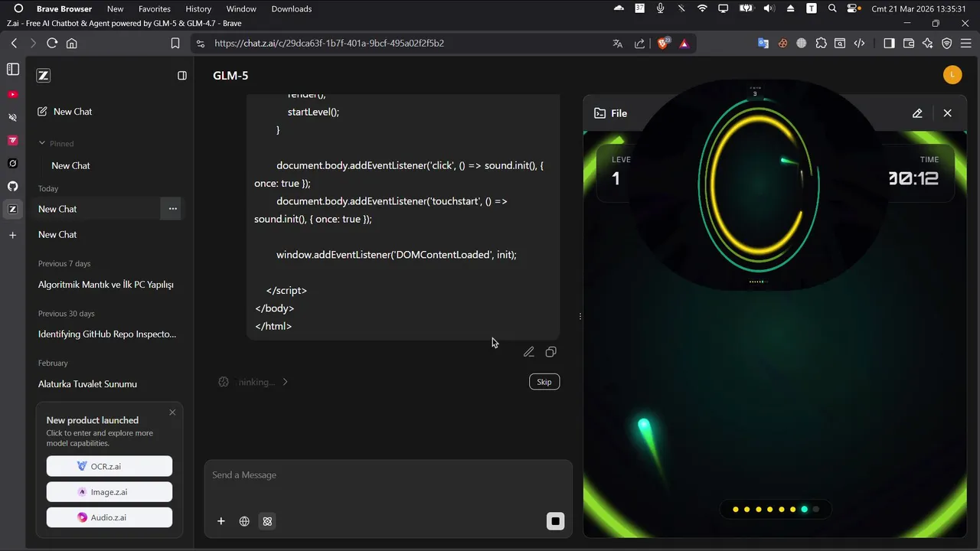
Task: Open Leo AI sparkle icon
Action: 928,44
